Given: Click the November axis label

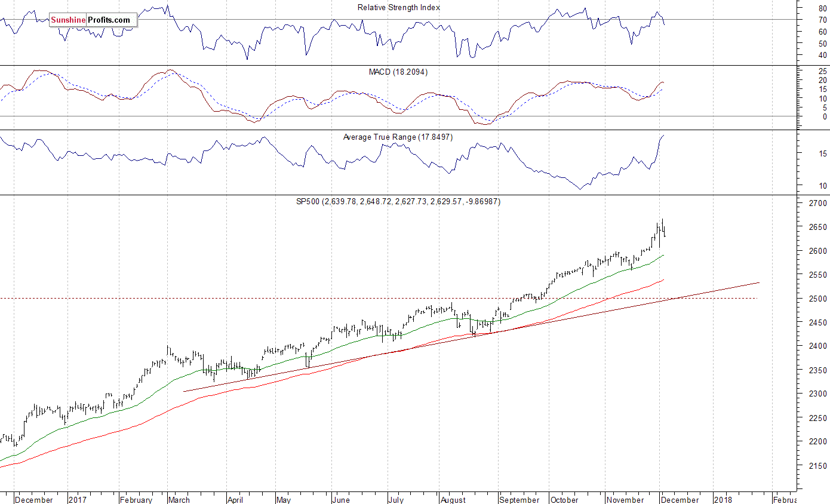Looking at the screenshot, I should [x=625, y=500].
